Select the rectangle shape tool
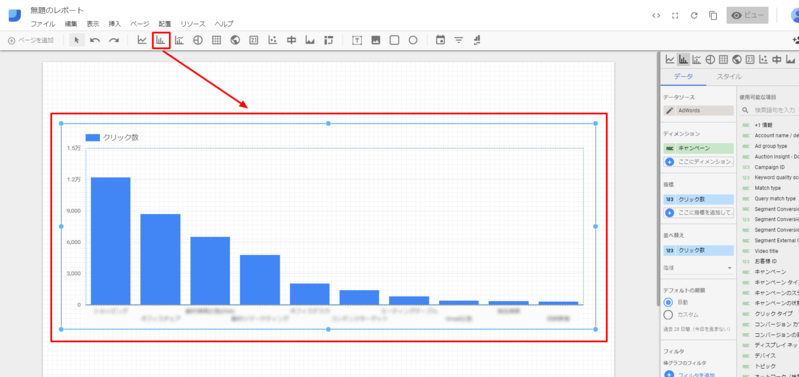This screenshot has width=799, height=377. [394, 40]
